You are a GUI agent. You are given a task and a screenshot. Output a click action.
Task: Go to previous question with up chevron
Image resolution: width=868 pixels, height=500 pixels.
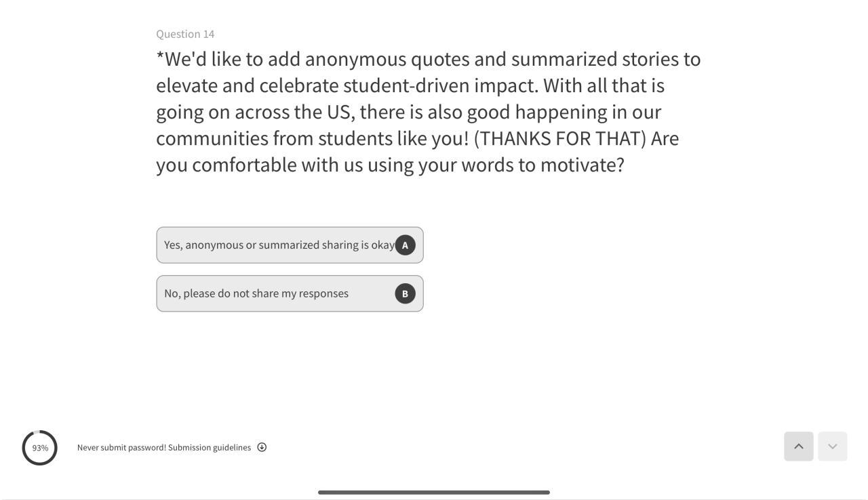[798, 446]
